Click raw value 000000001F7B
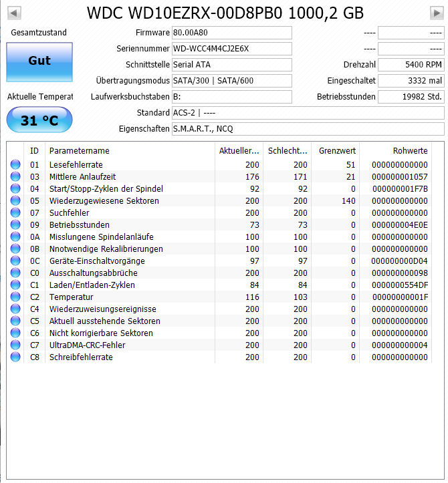 pos(401,189)
